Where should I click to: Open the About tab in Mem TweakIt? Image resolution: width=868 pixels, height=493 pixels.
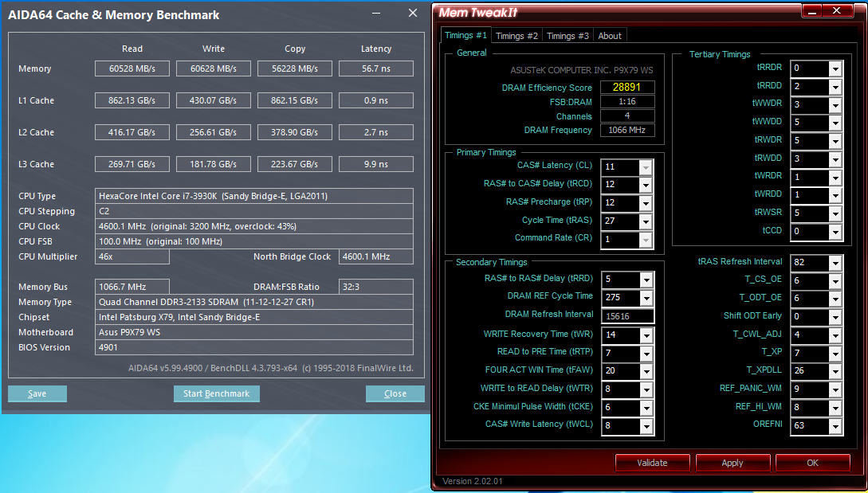click(610, 36)
